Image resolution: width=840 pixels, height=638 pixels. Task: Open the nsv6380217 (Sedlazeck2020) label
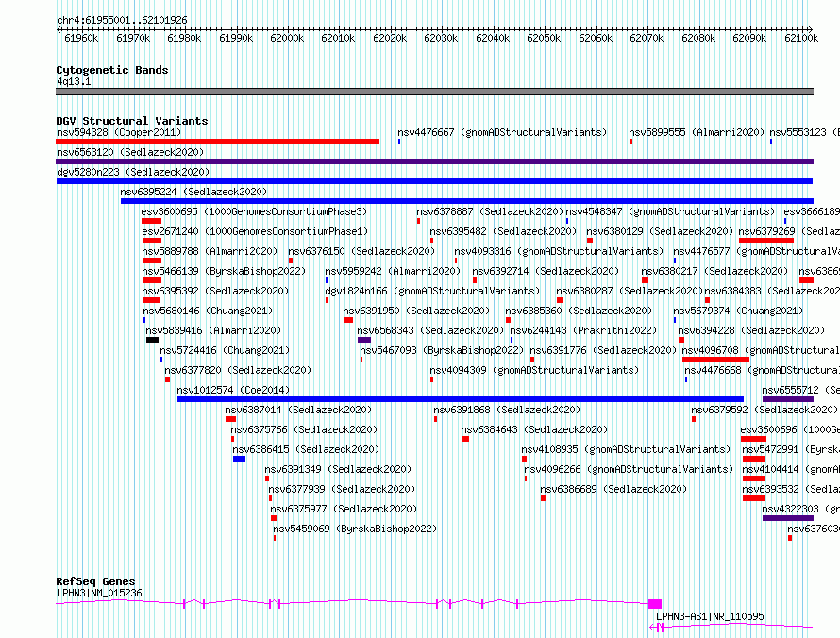point(714,271)
